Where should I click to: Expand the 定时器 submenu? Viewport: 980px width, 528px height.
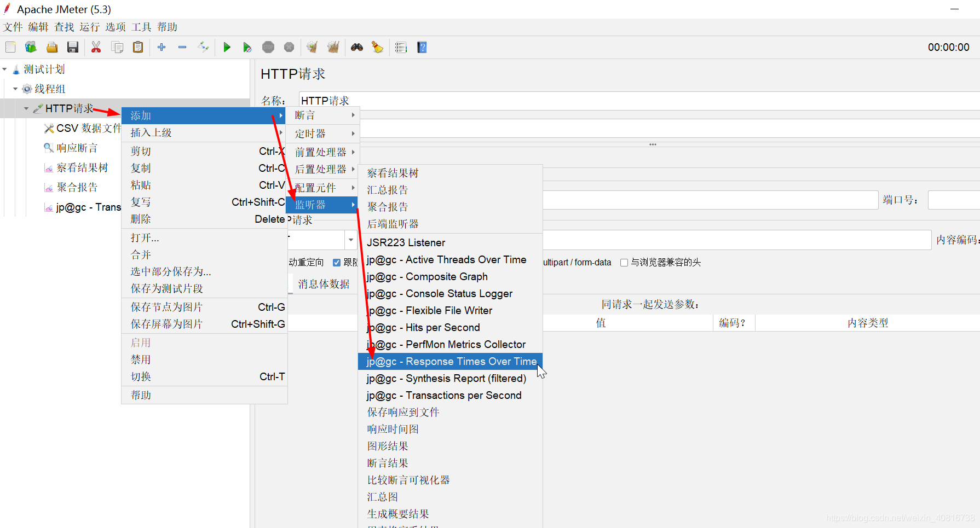click(x=323, y=134)
